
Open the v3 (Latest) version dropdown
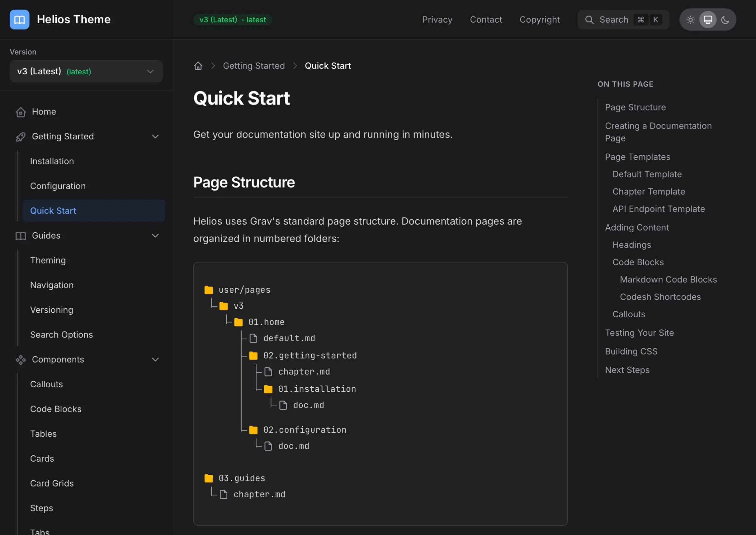click(x=86, y=71)
